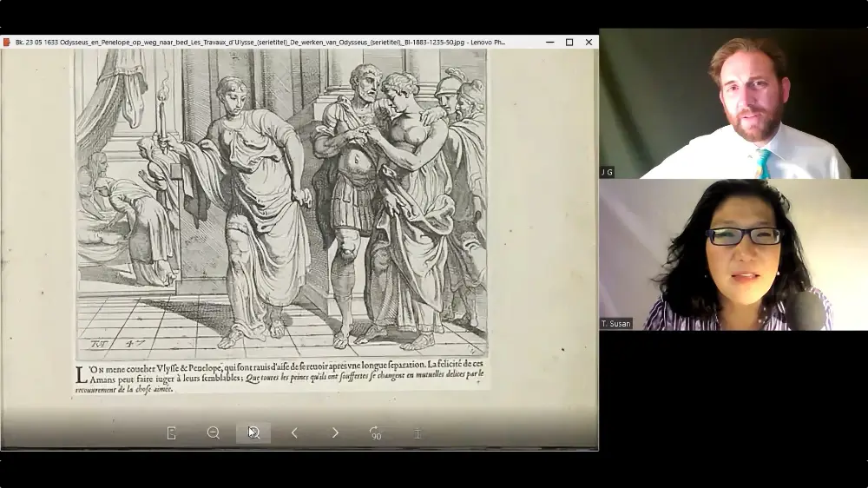The image size is (868, 488).
Task: Zoom out with the minus magnifier icon
Action: point(214,433)
